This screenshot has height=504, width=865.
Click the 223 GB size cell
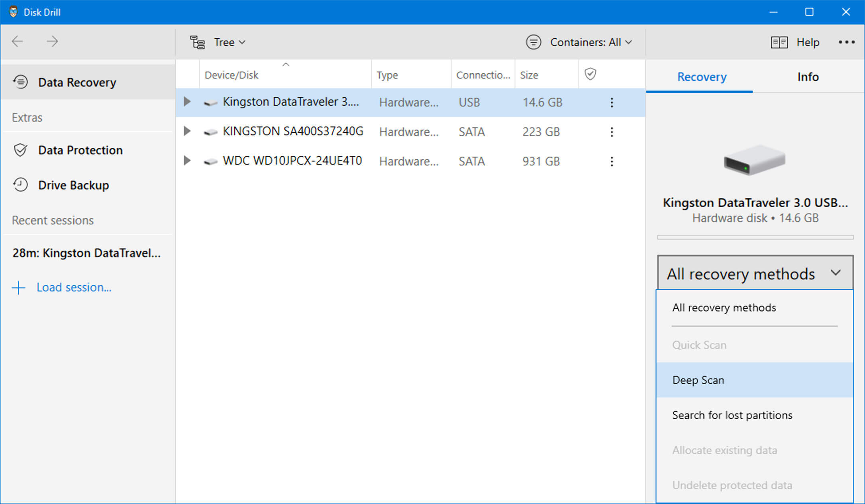click(x=541, y=132)
